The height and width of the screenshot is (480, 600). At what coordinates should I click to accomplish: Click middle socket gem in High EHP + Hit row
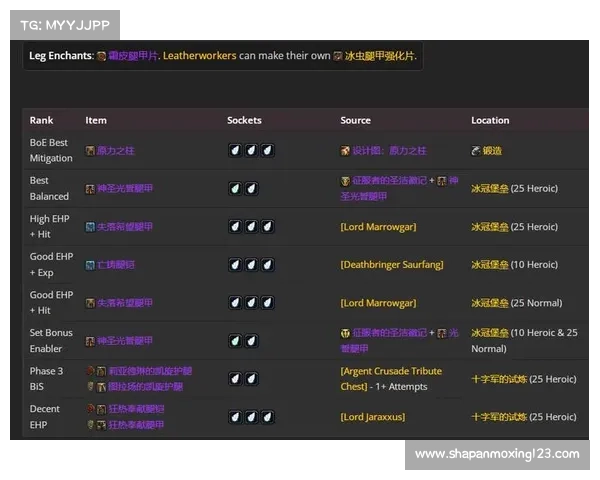click(251, 227)
